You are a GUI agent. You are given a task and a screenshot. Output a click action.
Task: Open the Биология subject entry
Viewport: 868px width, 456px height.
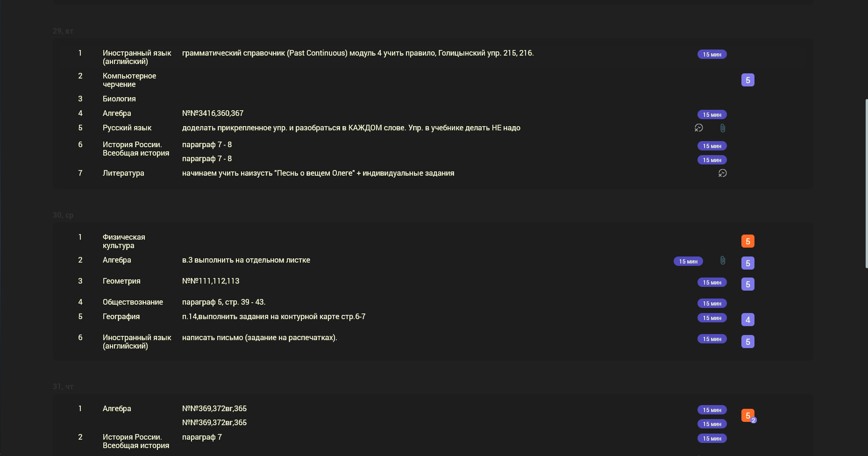119,99
